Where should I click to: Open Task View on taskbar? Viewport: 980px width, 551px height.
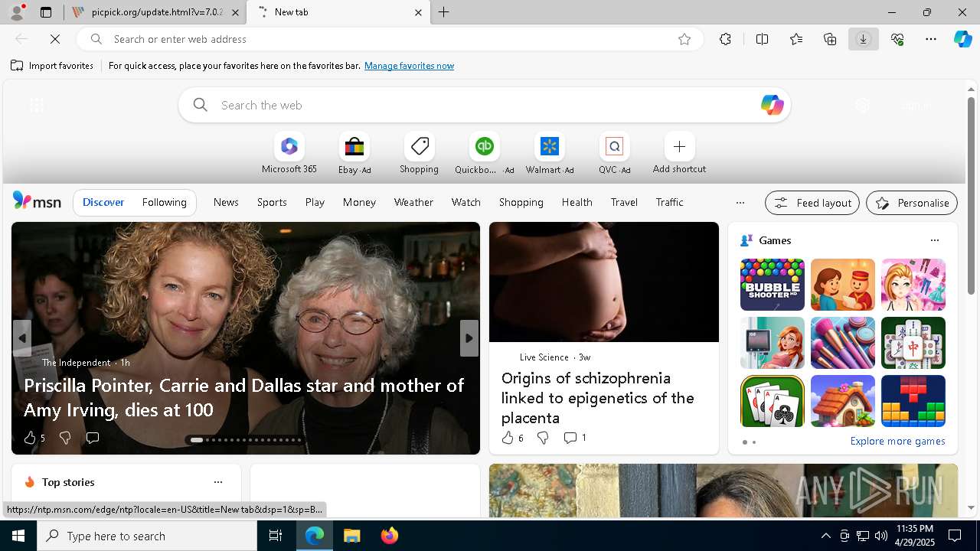tap(276, 536)
